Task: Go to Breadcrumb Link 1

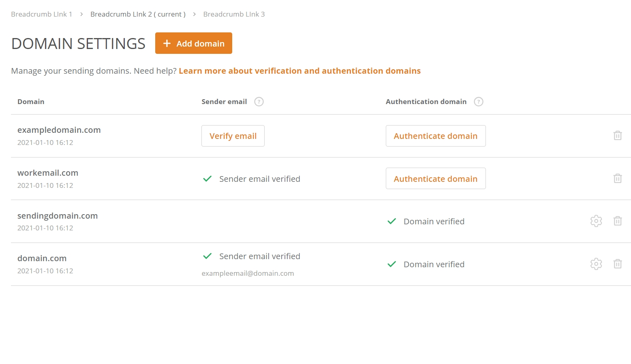Action: pos(41,14)
